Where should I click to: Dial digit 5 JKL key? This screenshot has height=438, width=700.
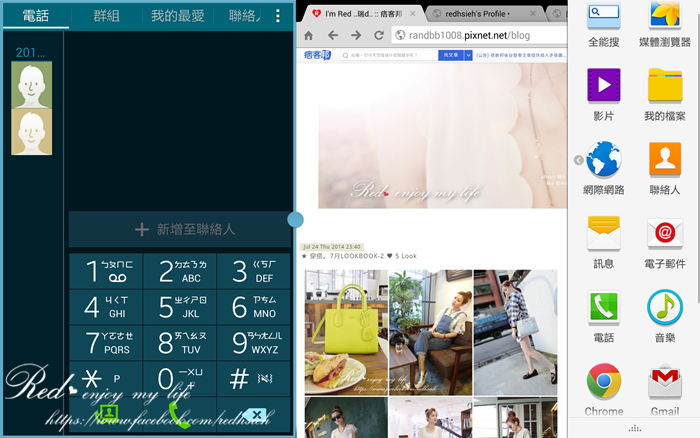pyautogui.click(x=180, y=307)
